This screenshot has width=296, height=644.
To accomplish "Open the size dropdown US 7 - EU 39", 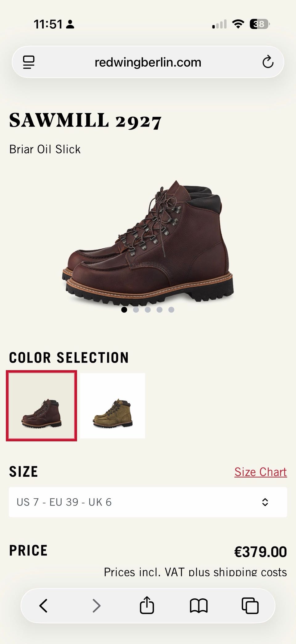I will pyautogui.click(x=148, y=502).
